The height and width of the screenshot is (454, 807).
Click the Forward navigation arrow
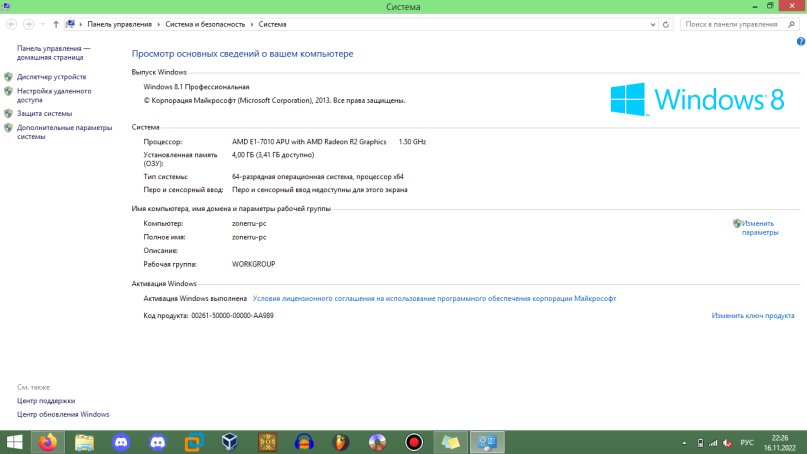[28, 24]
